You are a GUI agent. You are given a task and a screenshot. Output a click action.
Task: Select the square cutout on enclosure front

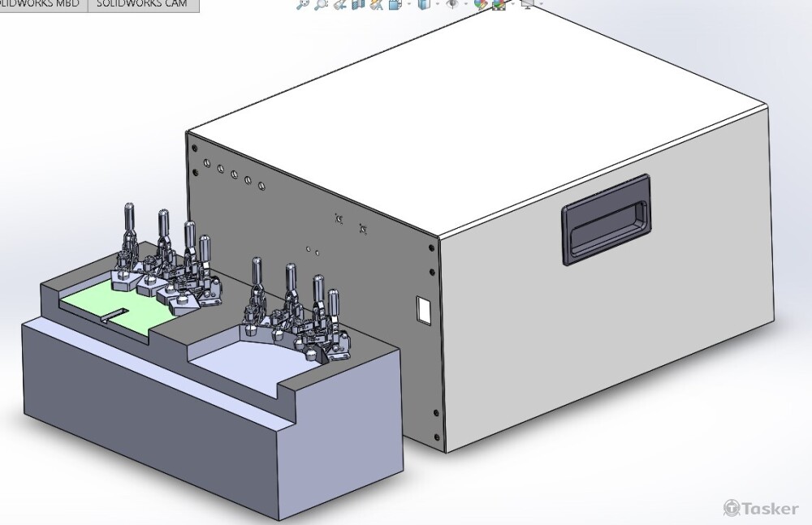(x=422, y=308)
